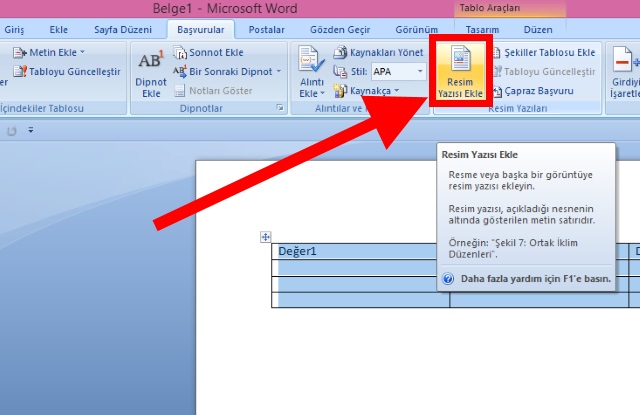Select the Başvurular tab
This screenshot has height=415, width=640.
(201, 30)
